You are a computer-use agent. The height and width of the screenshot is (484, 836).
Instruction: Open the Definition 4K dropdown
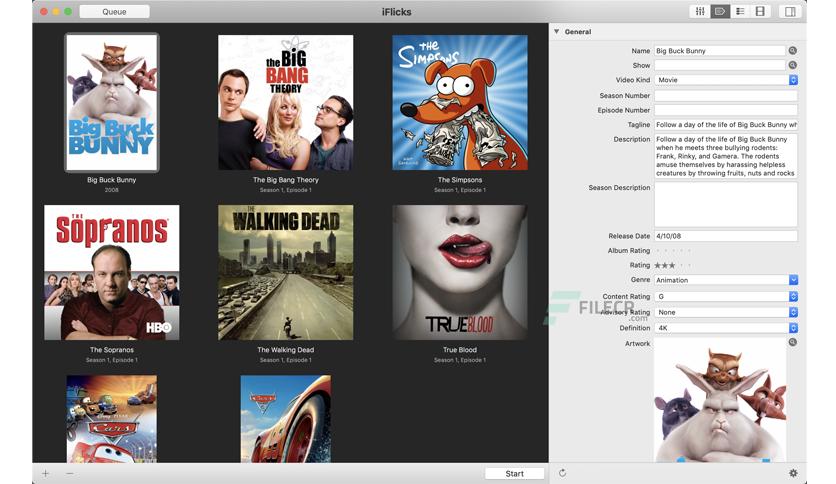[x=726, y=328]
